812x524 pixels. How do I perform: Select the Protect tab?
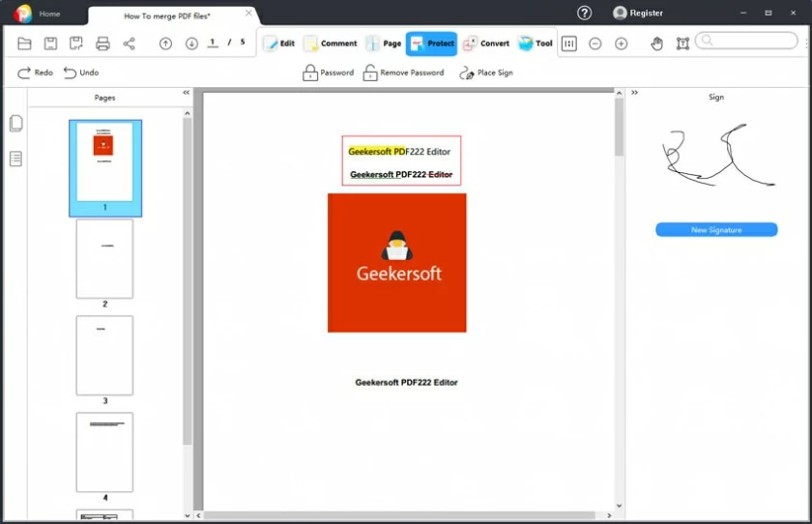pyautogui.click(x=431, y=44)
